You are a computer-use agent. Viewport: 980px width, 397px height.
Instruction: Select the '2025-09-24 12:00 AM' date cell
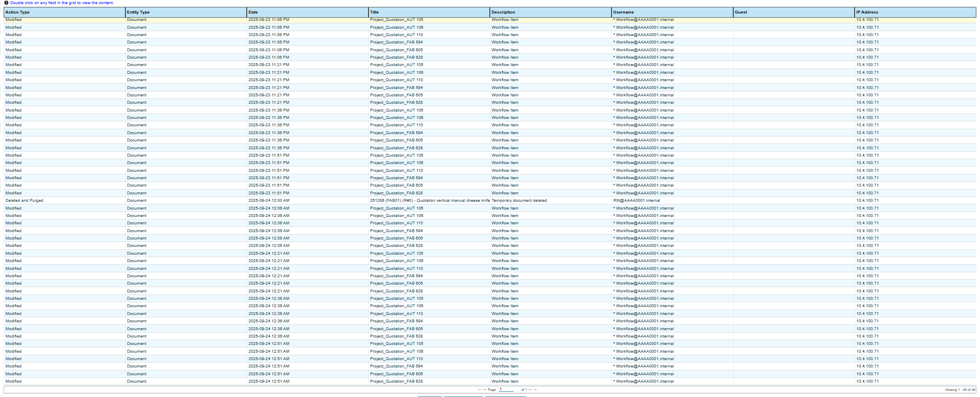tap(307, 201)
